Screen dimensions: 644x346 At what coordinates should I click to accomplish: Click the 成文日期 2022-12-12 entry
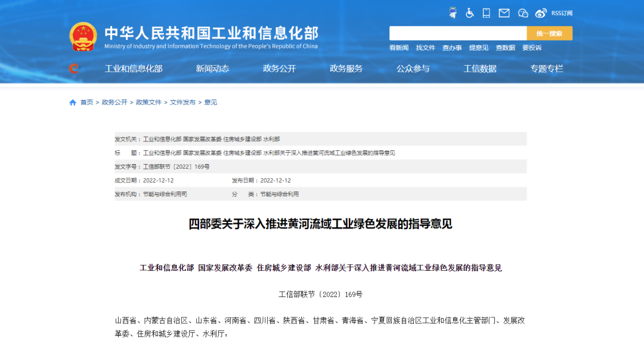pyautogui.click(x=144, y=180)
